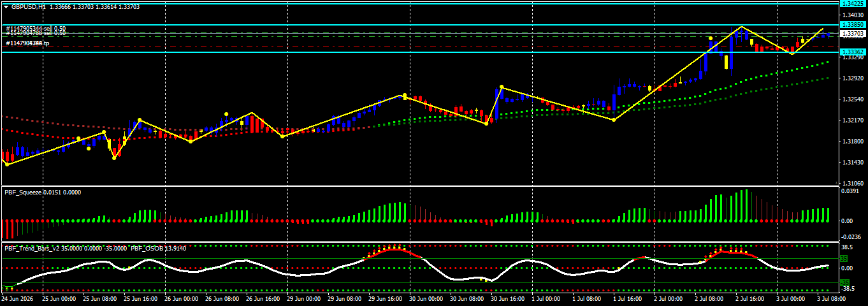Click the 1.34030 price scale value
Image resolution: width=868 pixels, height=306 pixels.
[852, 15]
